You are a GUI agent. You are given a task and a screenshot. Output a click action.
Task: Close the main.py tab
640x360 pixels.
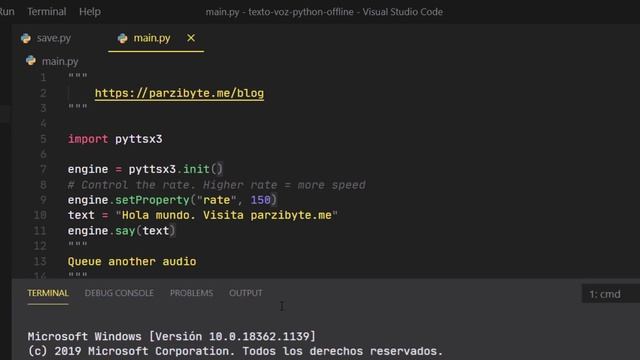point(191,38)
